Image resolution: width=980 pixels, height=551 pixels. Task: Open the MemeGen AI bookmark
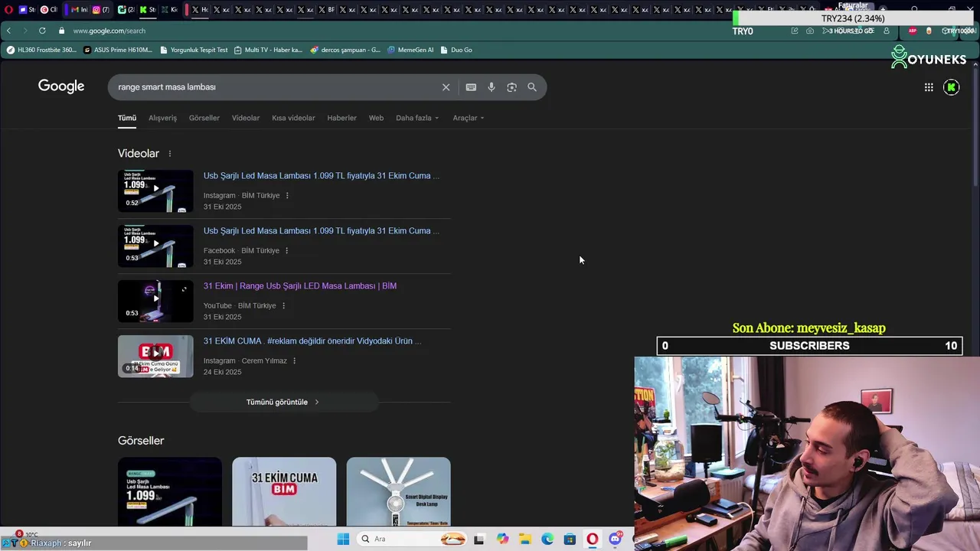(410, 50)
